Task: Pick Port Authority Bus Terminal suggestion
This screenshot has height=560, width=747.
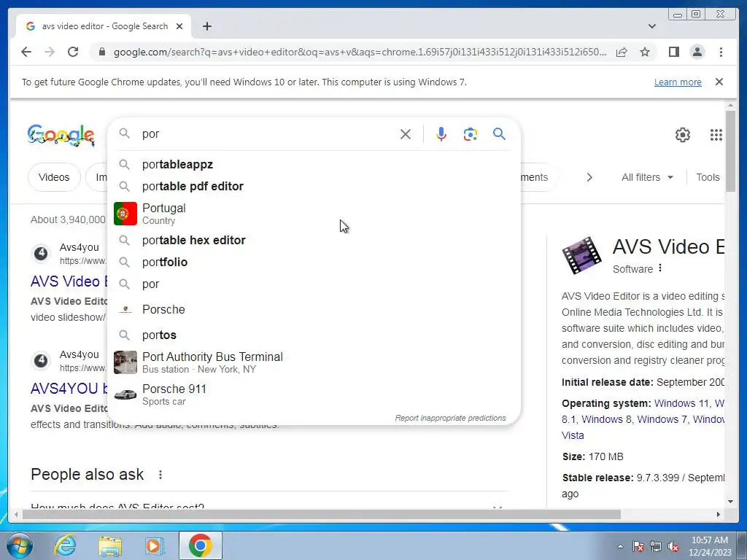Action: pyautogui.click(x=314, y=362)
